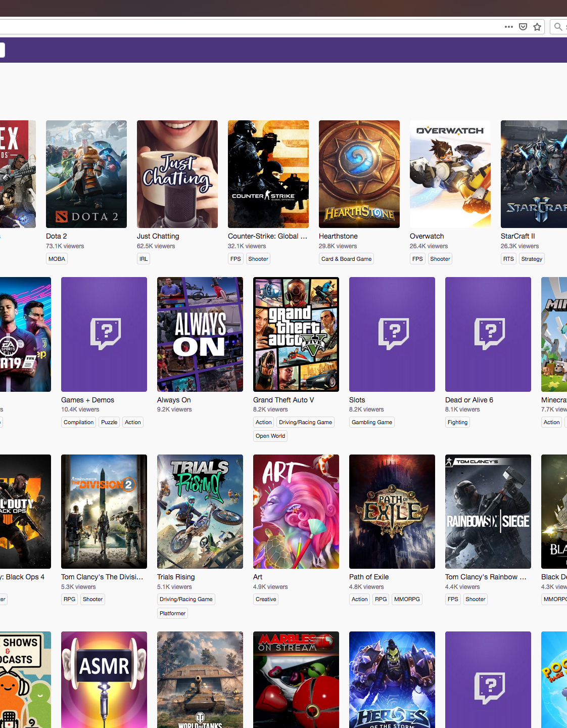The height and width of the screenshot is (728, 567).
Task: Click the Pocket save icon
Action: tap(523, 27)
